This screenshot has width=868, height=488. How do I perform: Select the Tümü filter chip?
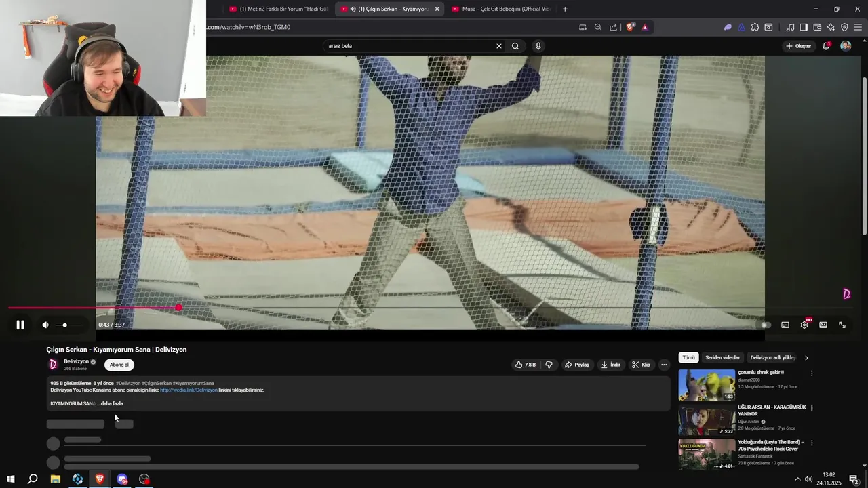point(688,357)
